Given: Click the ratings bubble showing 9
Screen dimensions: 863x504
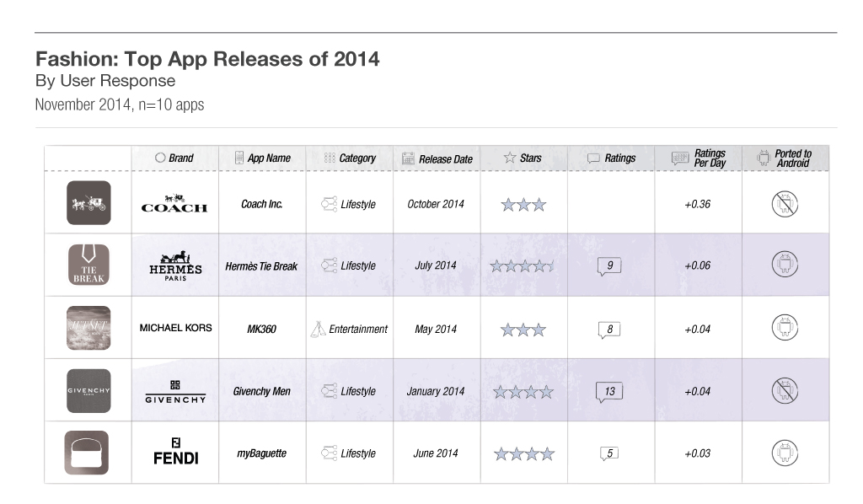Looking at the screenshot, I should [x=609, y=266].
